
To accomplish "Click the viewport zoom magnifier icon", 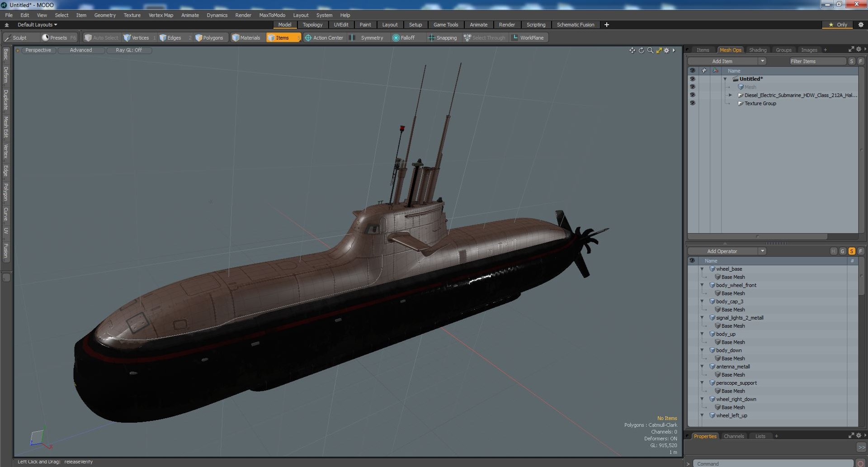I will coord(650,50).
